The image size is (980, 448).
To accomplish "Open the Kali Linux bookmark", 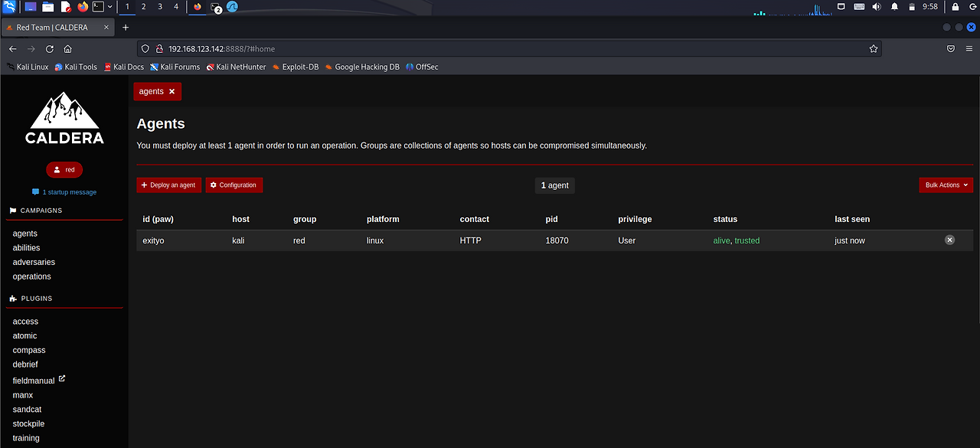I will (28, 67).
